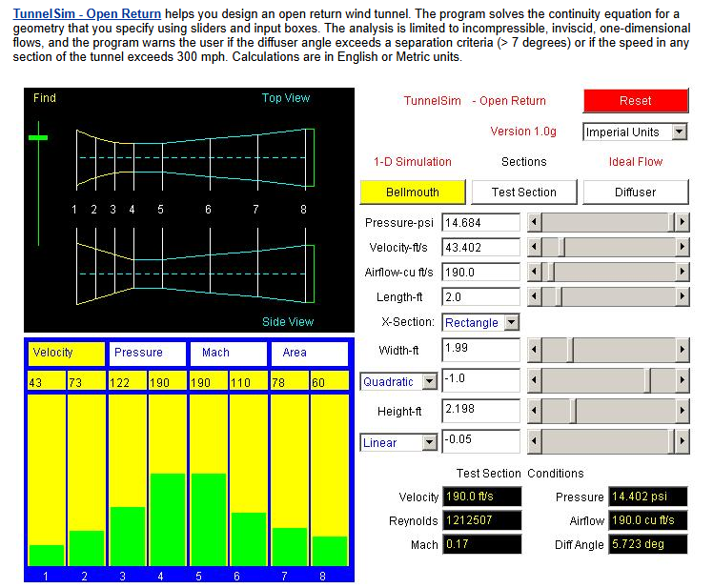Screen dimensions: 713x588
Task: Click right arrow of Pressure-psi slider
Action: click(x=682, y=222)
